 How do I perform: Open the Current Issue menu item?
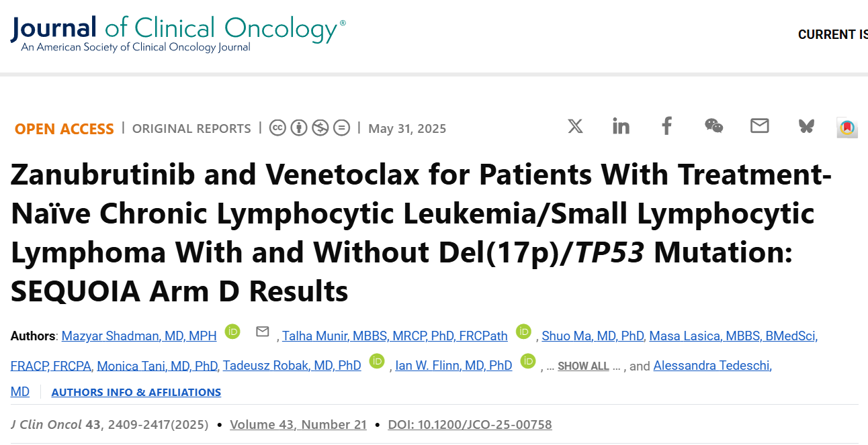(x=832, y=35)
